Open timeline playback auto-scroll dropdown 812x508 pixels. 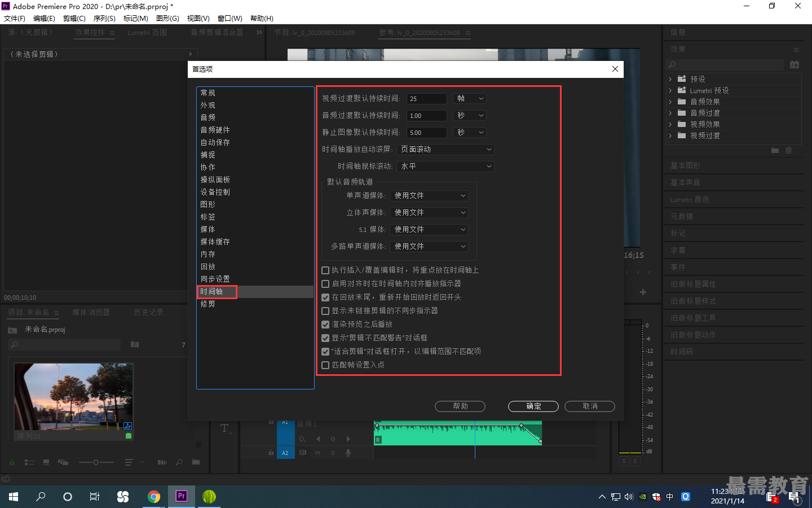[x=445, y=150]
